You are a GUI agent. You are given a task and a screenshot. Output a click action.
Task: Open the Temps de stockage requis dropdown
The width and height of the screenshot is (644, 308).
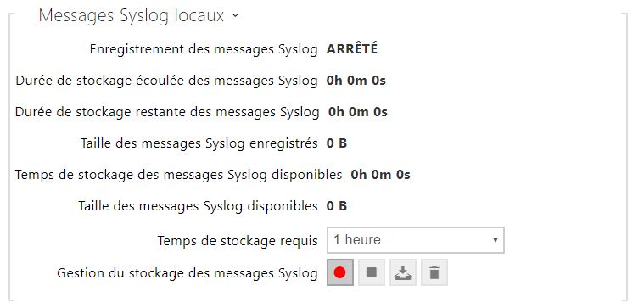pyautogui.click(x=416, y=240)
